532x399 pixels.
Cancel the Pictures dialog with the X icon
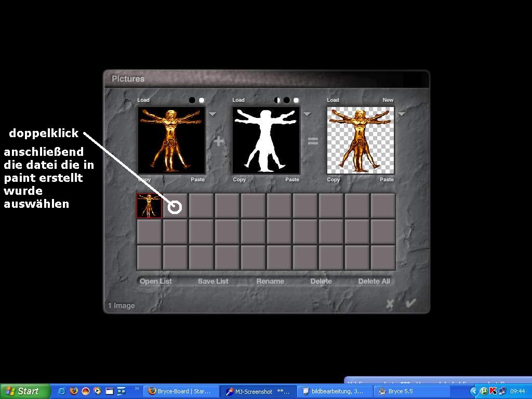point(390,303)
